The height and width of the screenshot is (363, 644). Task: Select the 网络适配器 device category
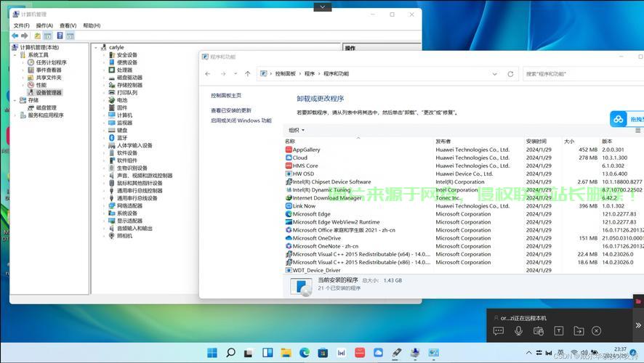coord(129,205)
